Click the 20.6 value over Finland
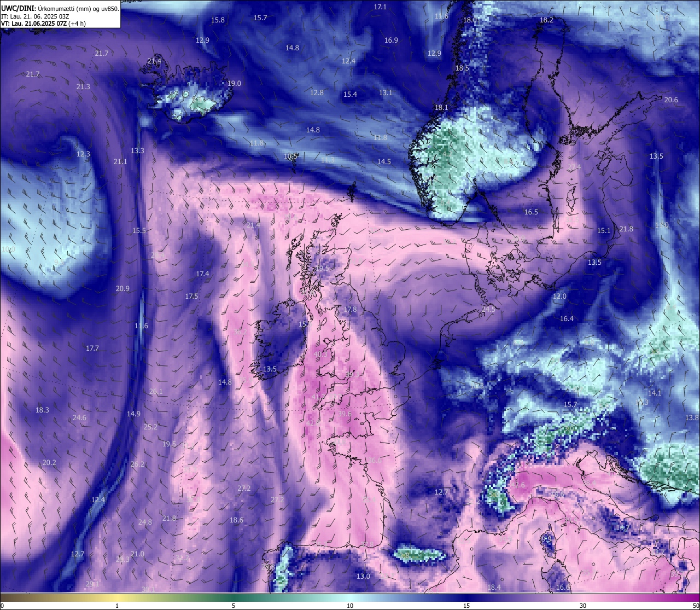Screen dimensions: 700x610 671,100
